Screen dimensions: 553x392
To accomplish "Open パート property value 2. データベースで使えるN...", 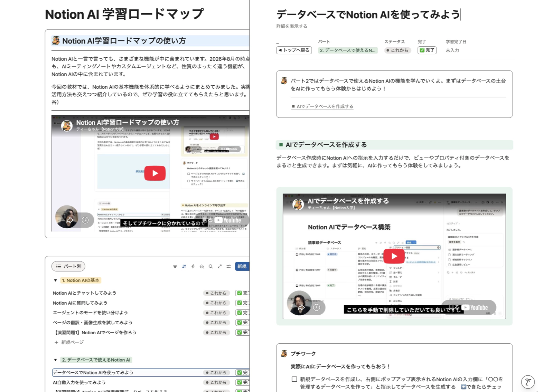I will (x=347, y=50).
